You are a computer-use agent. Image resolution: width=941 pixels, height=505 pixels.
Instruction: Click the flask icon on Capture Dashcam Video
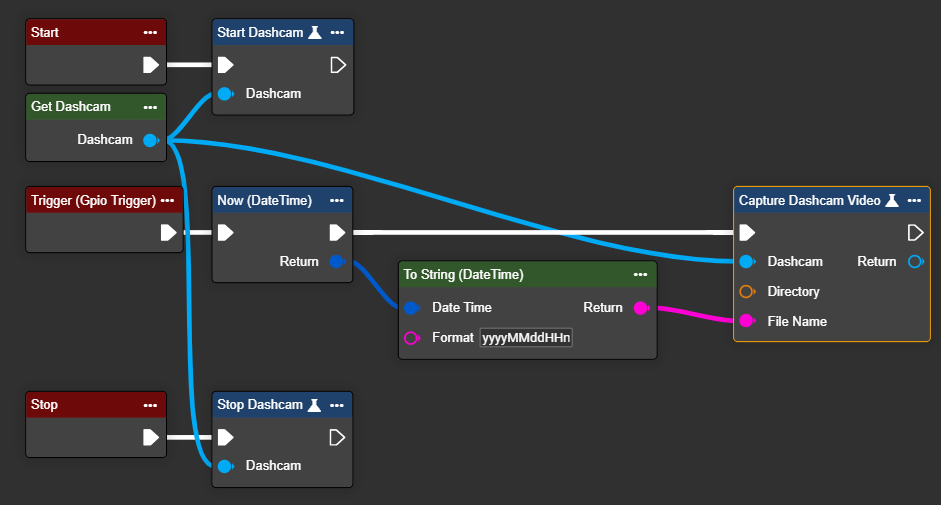coord(892,200)
